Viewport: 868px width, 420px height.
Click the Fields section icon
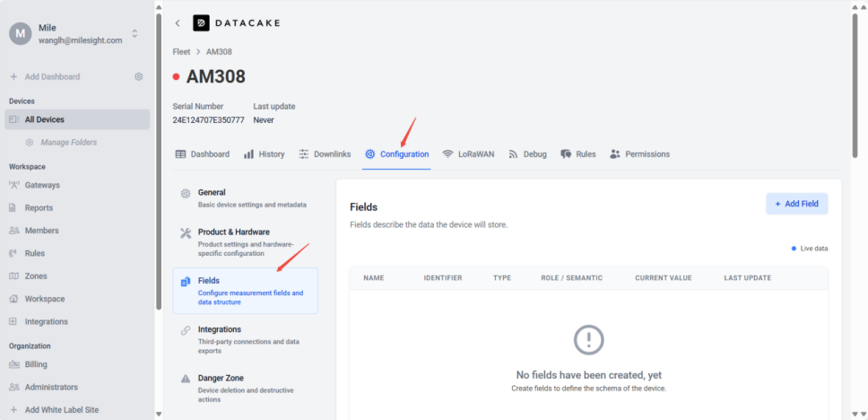(x=186, y=282)
